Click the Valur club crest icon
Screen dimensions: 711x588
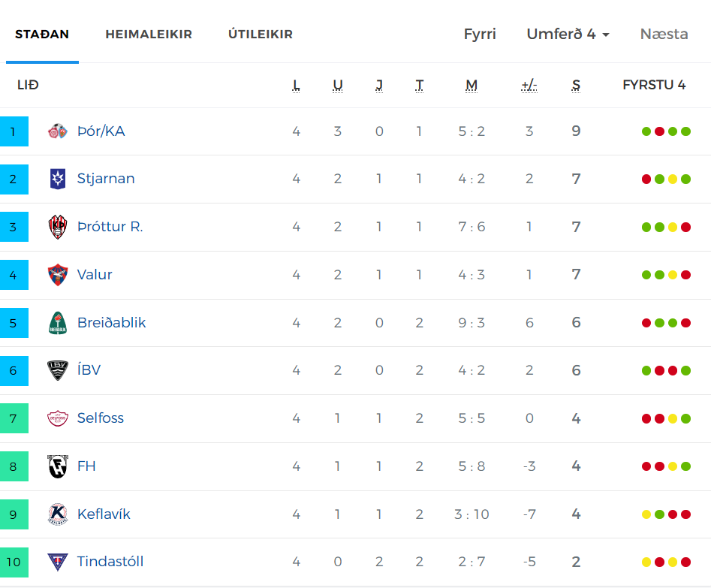(58, 275)
